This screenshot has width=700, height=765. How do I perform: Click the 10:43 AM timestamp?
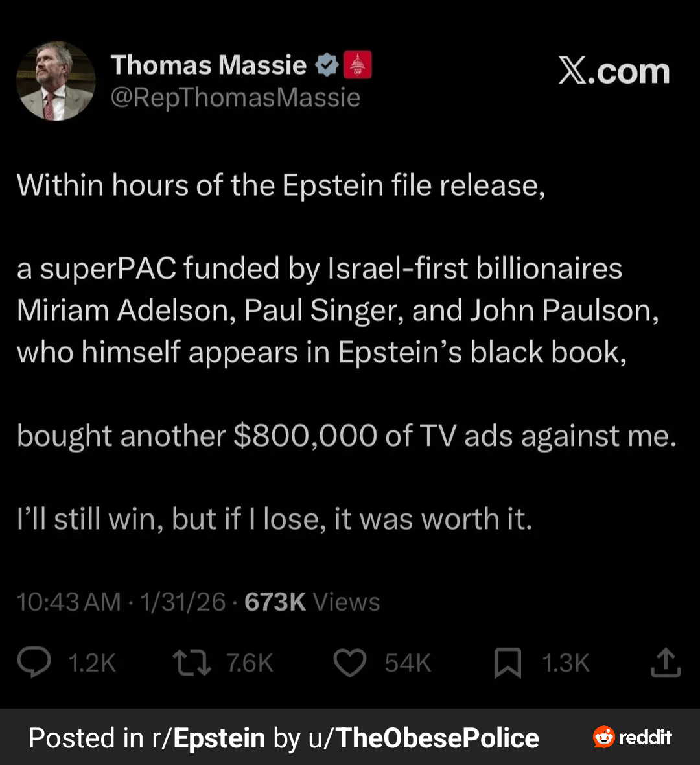[x=69, y=602]
